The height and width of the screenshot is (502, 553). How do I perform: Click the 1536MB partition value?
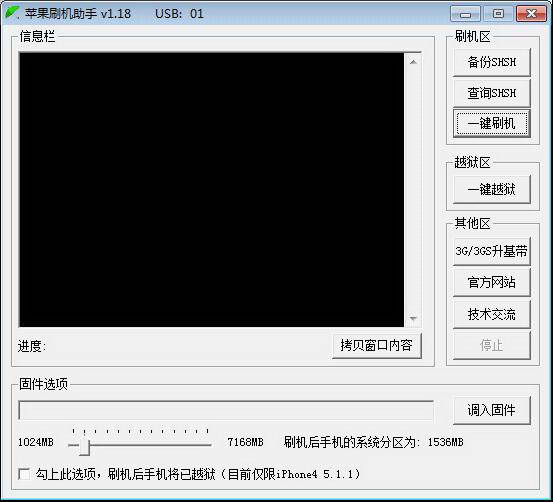(x=445, y=442)
